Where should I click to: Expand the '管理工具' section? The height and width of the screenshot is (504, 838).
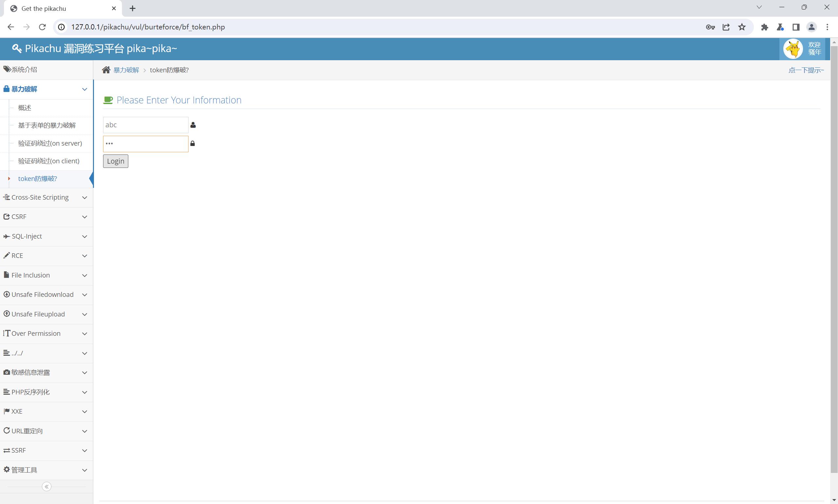point(46,470)
